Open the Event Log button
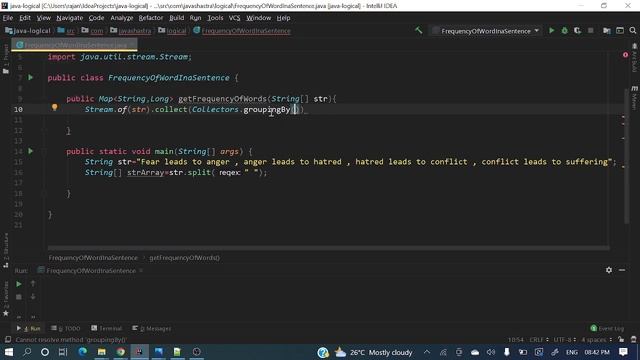Image resolution: width=640 pixels, height=360 pixels. pyautogui.click(x=607, y=328)
